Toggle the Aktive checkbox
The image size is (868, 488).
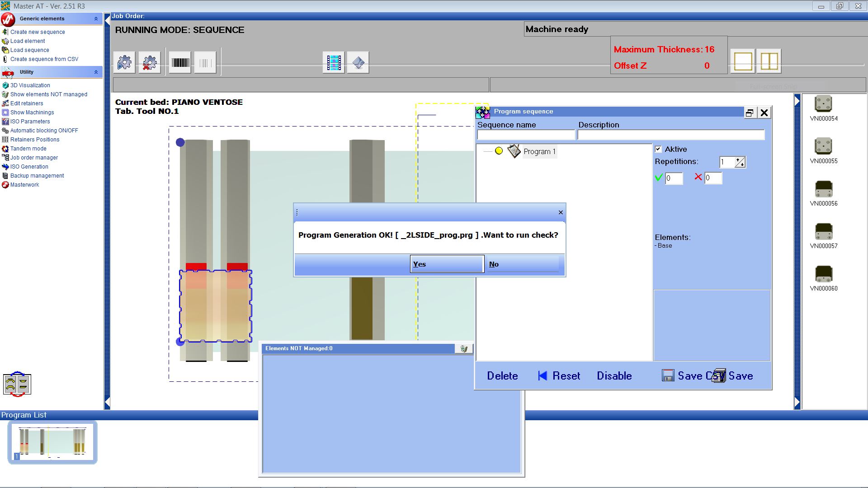click(x=658, y=149)
